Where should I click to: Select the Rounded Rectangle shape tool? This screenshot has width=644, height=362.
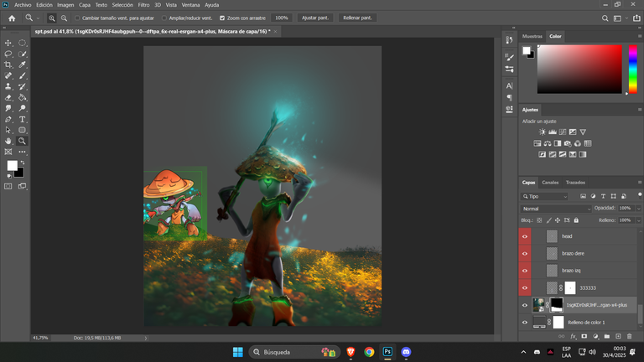click(x=22, y=130)
